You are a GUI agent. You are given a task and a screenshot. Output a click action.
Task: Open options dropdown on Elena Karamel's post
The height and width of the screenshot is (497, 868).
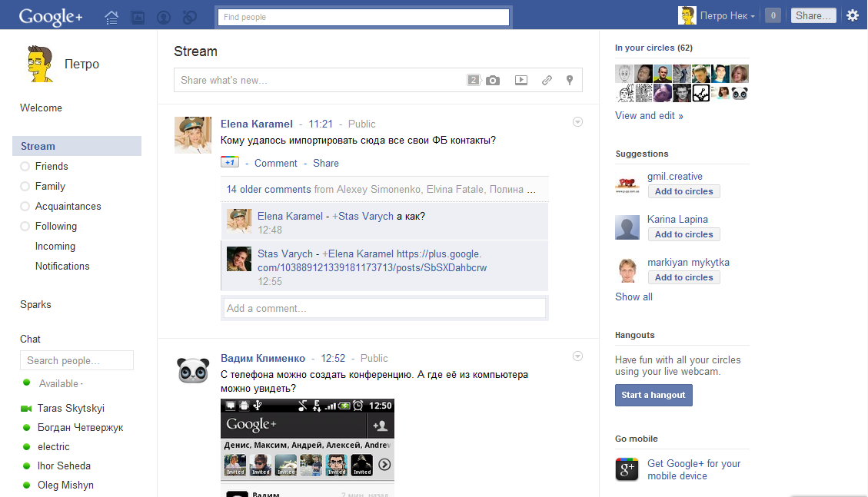tap(577, 122)
